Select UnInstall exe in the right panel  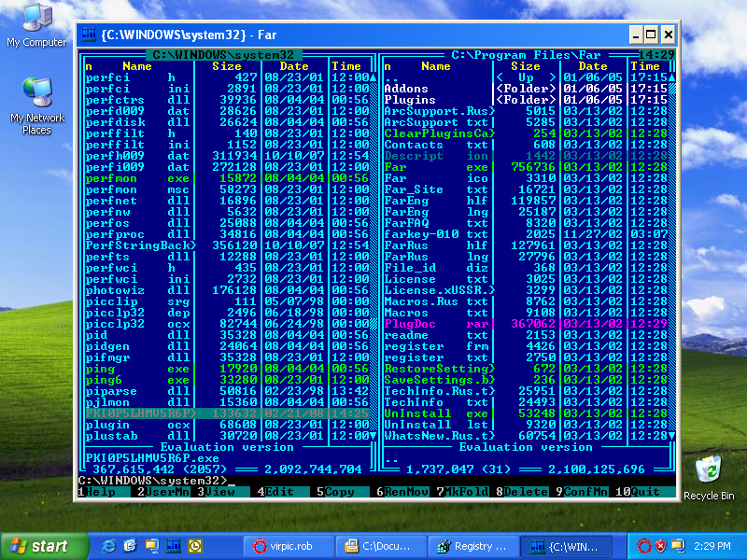tap(526, 413)
